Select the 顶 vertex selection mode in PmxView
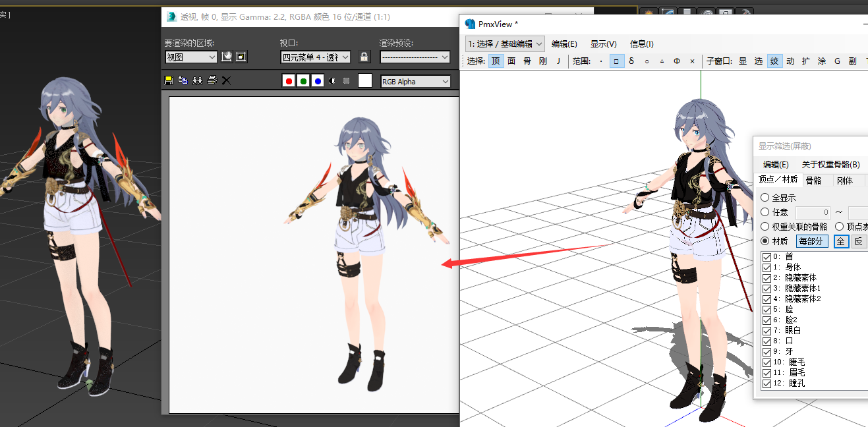868x427 pixels. tap(496, 61)
